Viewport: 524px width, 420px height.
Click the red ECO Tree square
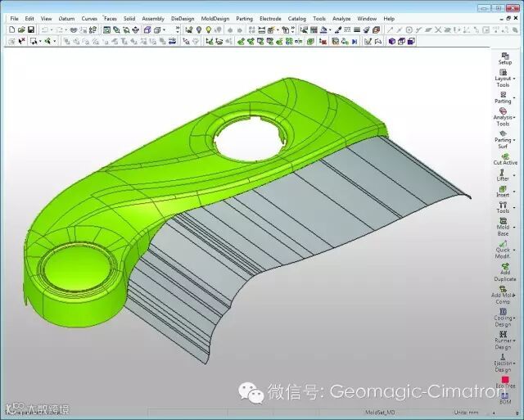point(505,380)
